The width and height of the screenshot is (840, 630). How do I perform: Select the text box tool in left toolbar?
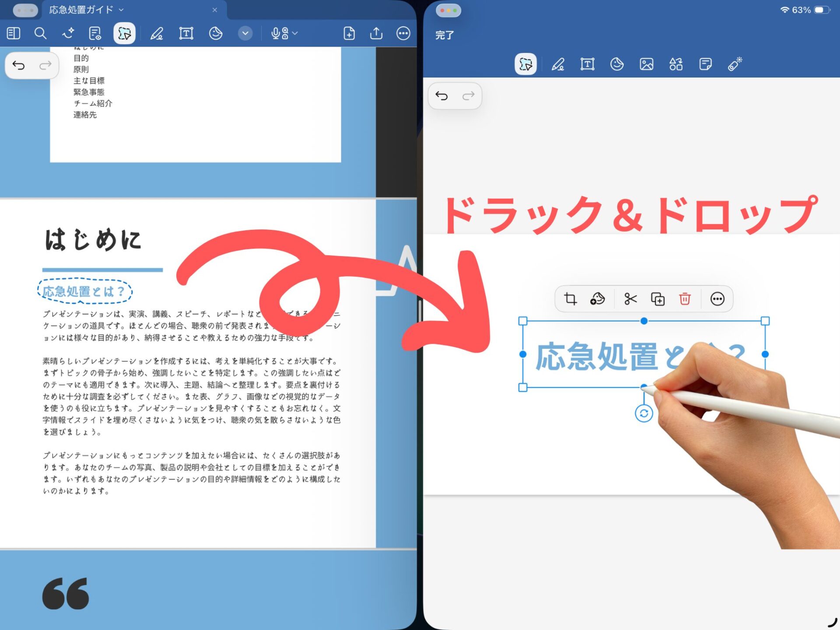[x=186, y=33]
